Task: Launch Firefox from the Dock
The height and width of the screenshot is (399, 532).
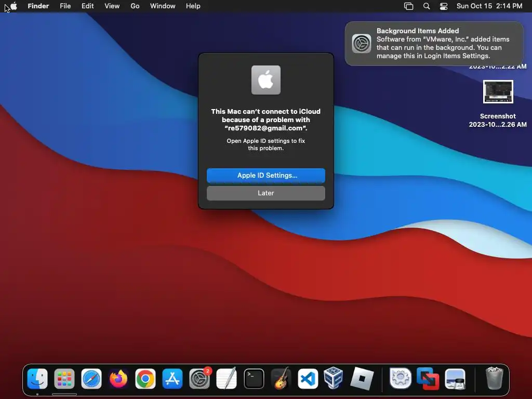Action: [x=118, y=379]
